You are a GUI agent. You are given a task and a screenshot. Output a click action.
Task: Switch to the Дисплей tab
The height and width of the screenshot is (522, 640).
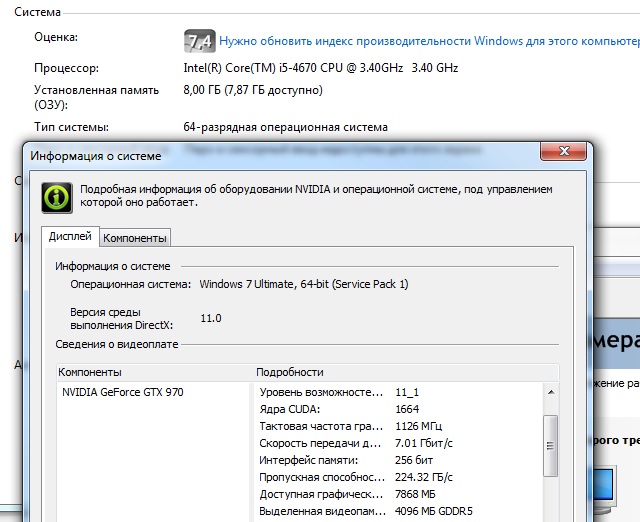70,236
